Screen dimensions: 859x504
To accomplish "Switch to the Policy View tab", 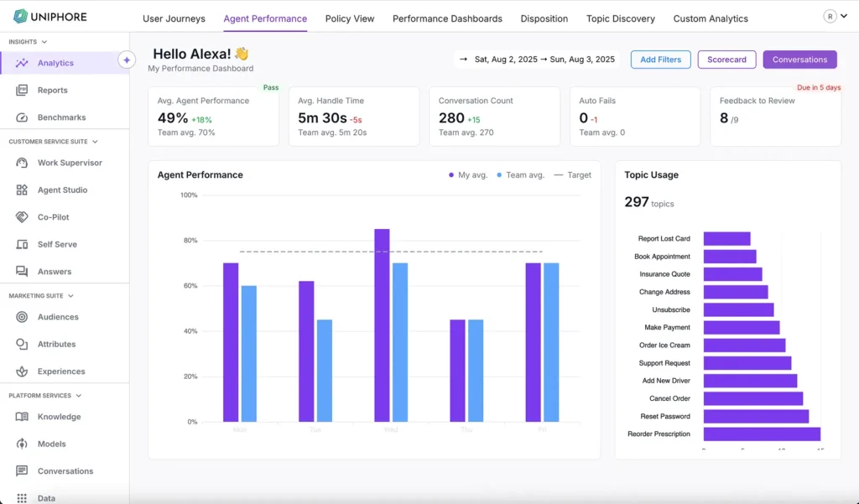I will (x=350, y=18).
